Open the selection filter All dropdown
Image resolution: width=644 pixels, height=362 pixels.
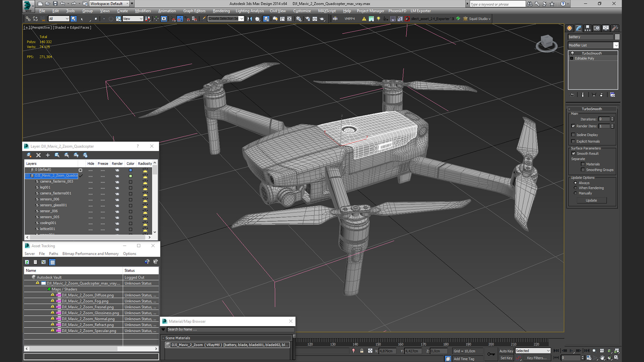pos(59,19)
